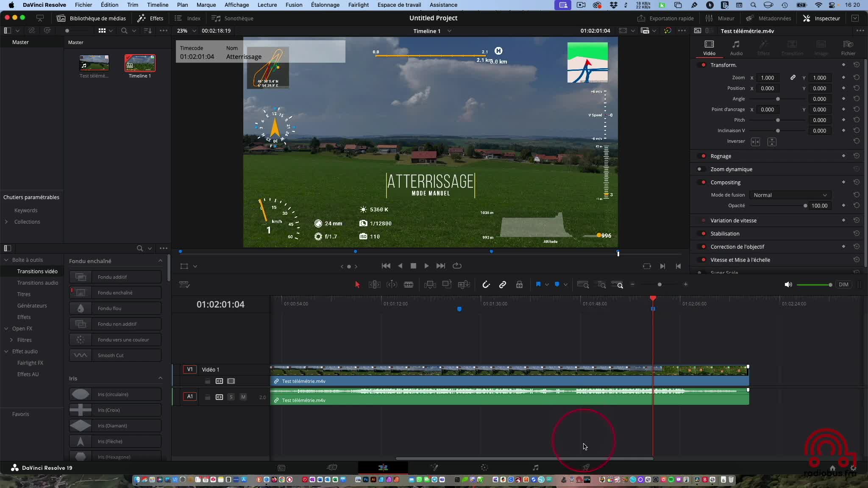Switch to the Audio inspector tab
Screen dimensions: 868x488
(x=736, y=47)
